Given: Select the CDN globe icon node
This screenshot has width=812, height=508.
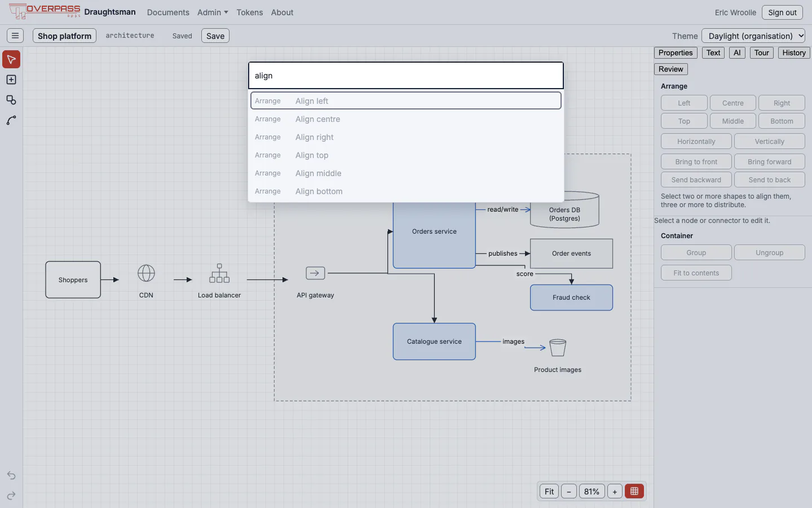Looking at the screenshot, I should pos(146,273).
